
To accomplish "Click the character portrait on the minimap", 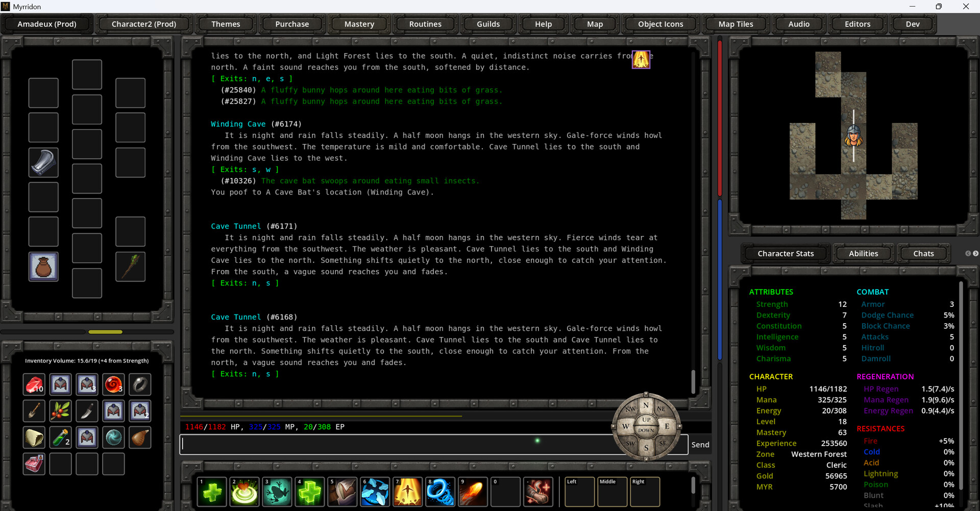I will [x=853, y=136].
